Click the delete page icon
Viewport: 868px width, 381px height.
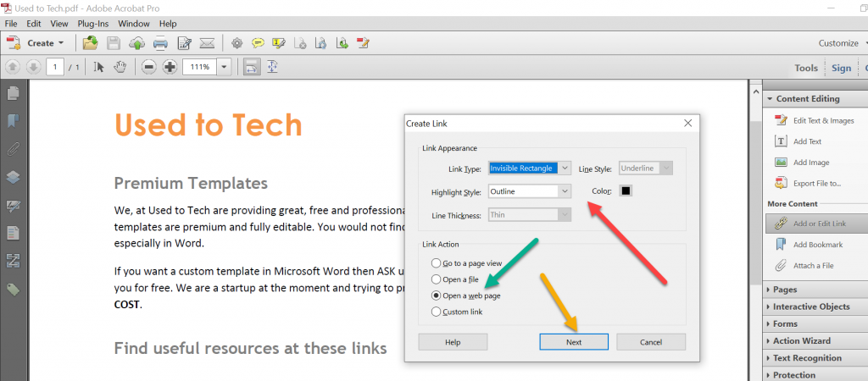point(300,42)
